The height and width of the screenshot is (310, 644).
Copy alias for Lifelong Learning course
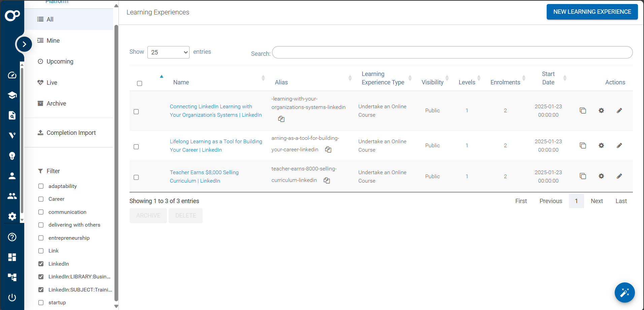pos(328,150)
